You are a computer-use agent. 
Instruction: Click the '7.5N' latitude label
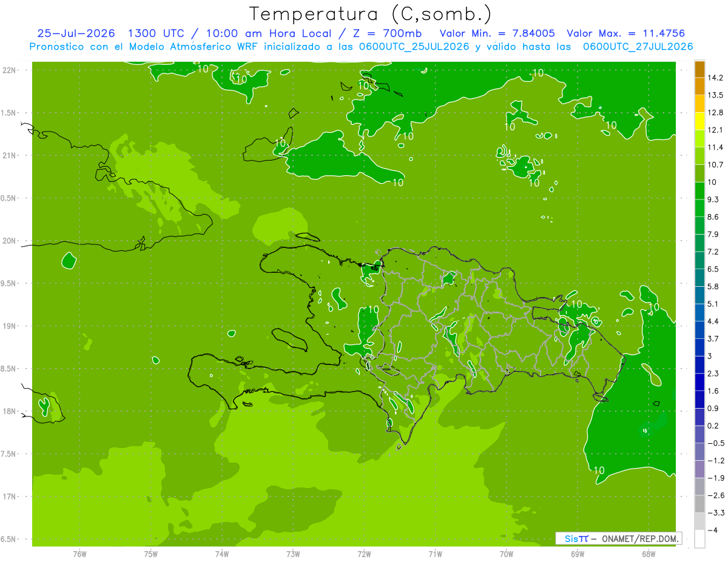[9, 455]
